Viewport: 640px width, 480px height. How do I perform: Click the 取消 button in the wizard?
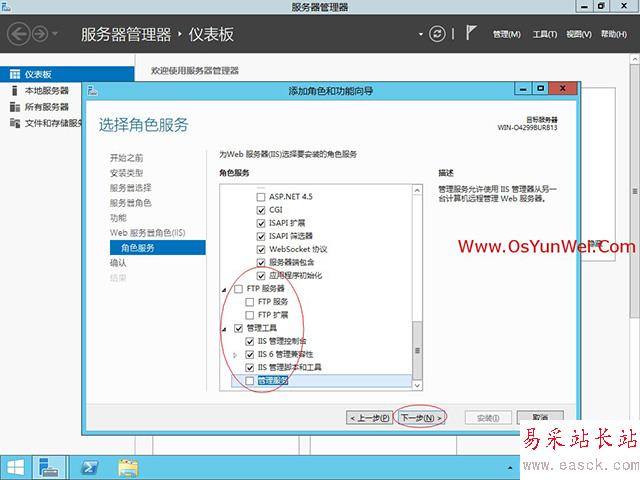point(540,417)
